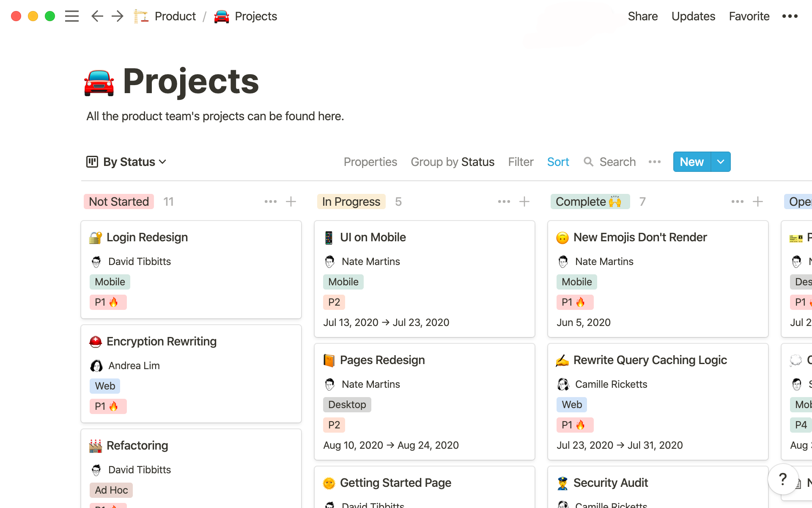Click the '...' options icon on Complete column
Screen dimensions: 812x508
(737, 202)
